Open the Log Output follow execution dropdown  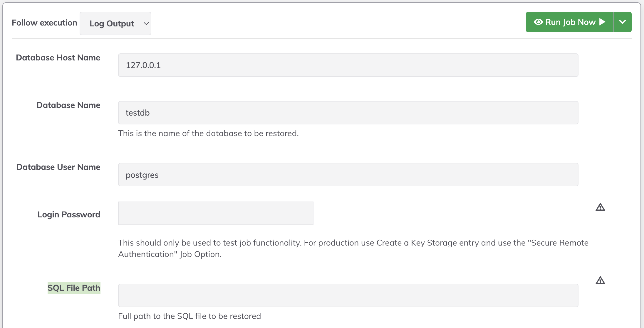[115, 23]
